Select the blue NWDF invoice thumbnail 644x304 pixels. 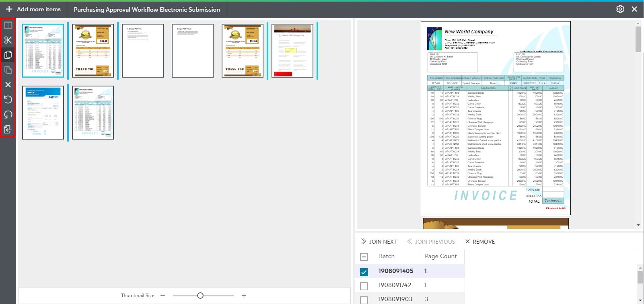tap(43, 113)
